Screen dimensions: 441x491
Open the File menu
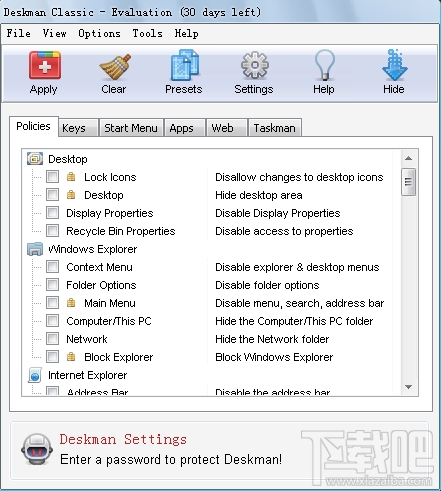click(x=19, y=33)
